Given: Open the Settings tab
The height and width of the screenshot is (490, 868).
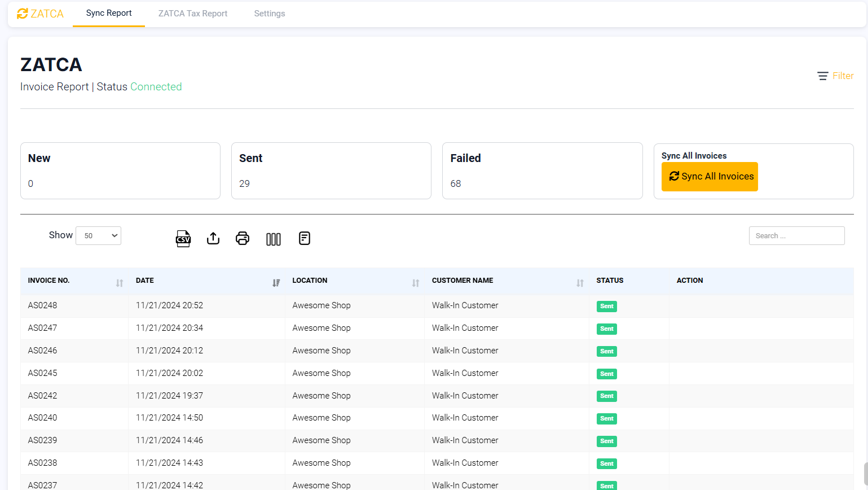Looking at the screenshot, I should click(x=269, y=13).
